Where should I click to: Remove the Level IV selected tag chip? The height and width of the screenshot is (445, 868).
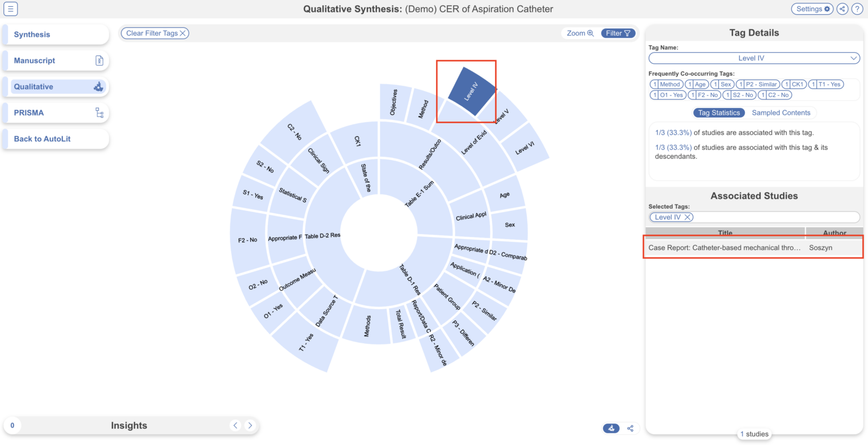[x=688, y=217]
